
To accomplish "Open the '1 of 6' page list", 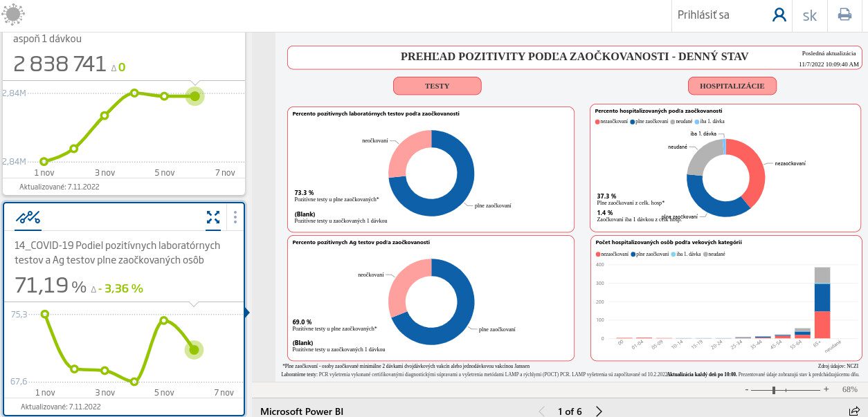I will click(570, 411).
